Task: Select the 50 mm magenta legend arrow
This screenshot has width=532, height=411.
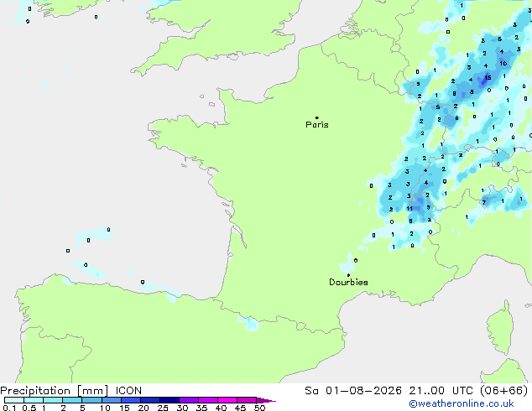Action: [266, 400]
